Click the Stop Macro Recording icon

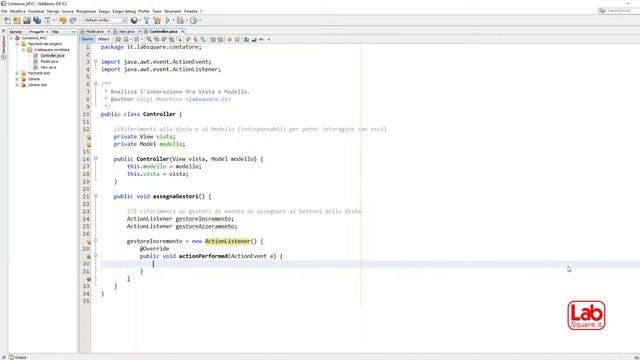pyautogui.click(x=237, y=39)
